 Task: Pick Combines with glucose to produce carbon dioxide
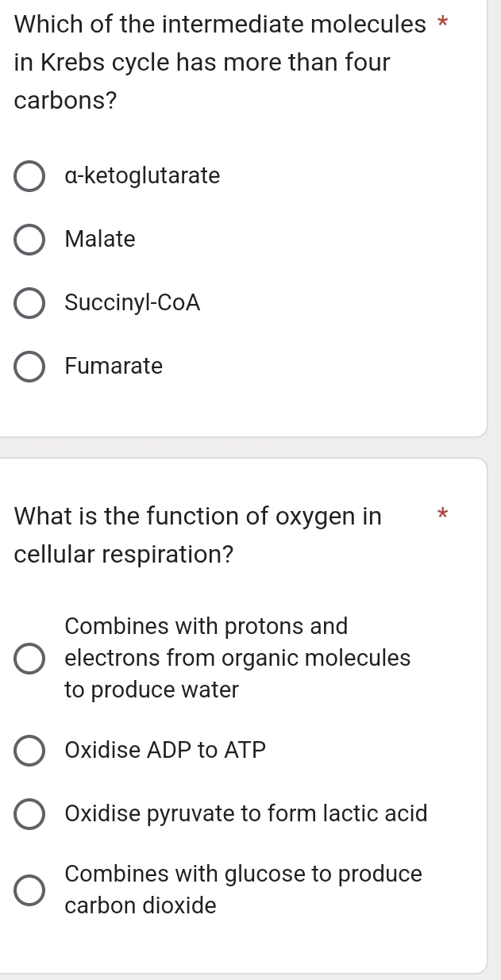(29, 890)
